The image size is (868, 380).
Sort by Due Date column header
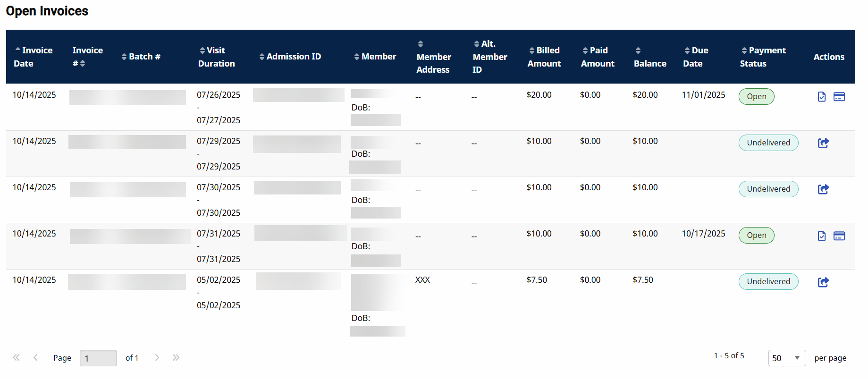(x=696, y=57)
